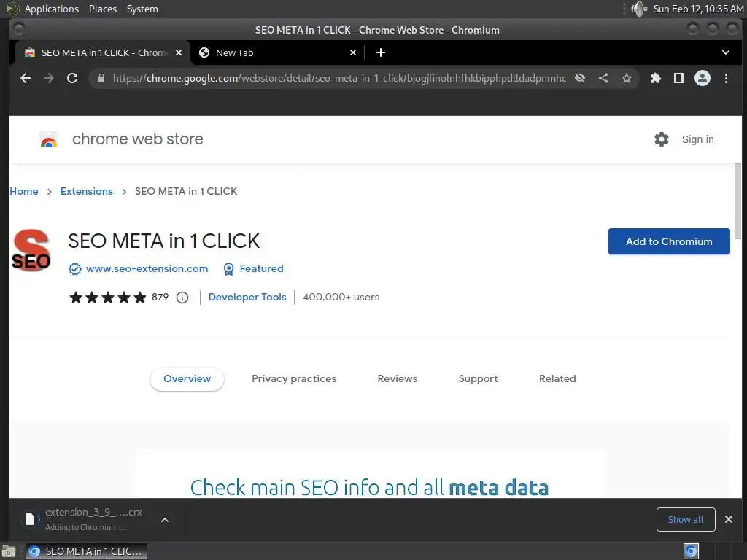Screen dimensions: 747x560
Task: Click the address bar URL
Action: (339, 78)
